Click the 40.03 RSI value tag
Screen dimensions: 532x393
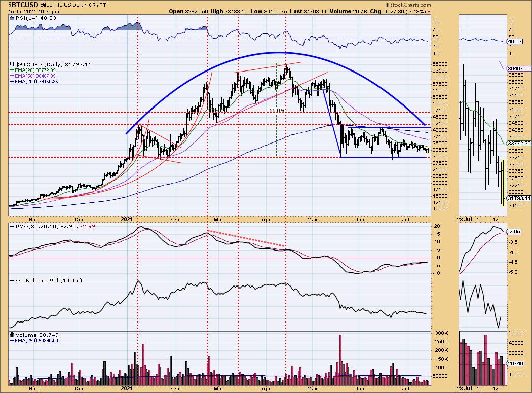click(514, 41)
